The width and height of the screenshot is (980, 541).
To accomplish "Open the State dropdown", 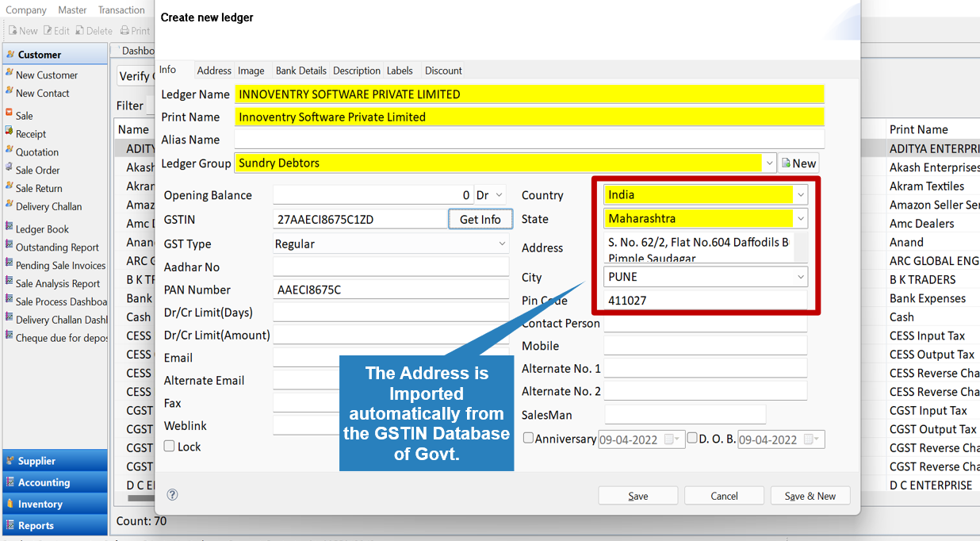I will [801, 218].
